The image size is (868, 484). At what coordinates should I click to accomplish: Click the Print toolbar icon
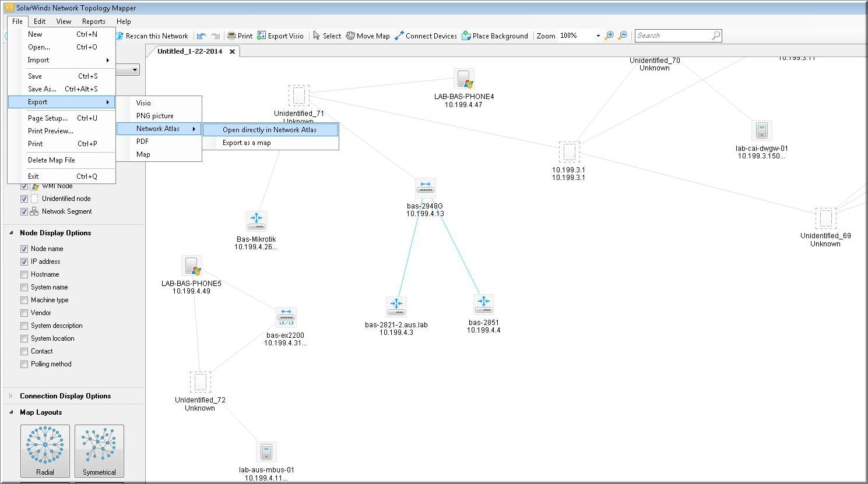pyautogui.click(x=231, y=36)
